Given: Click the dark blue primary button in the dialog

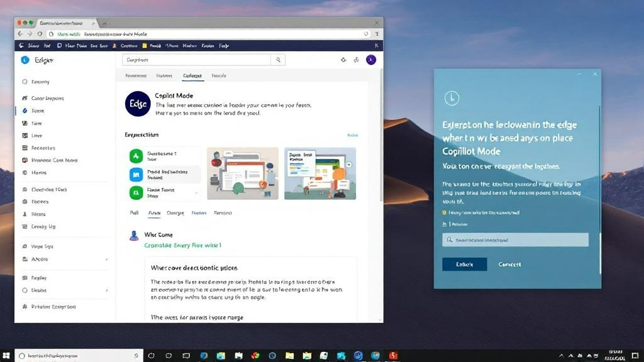Looking at the screenshot, I should pyautogui.click(x=465, y=265).
